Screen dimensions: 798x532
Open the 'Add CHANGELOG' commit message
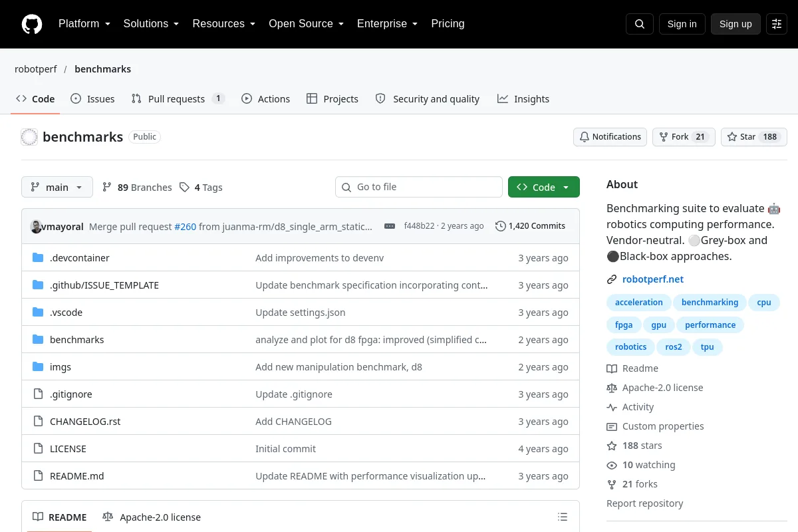pyautogui.click(x=293, y=422)
